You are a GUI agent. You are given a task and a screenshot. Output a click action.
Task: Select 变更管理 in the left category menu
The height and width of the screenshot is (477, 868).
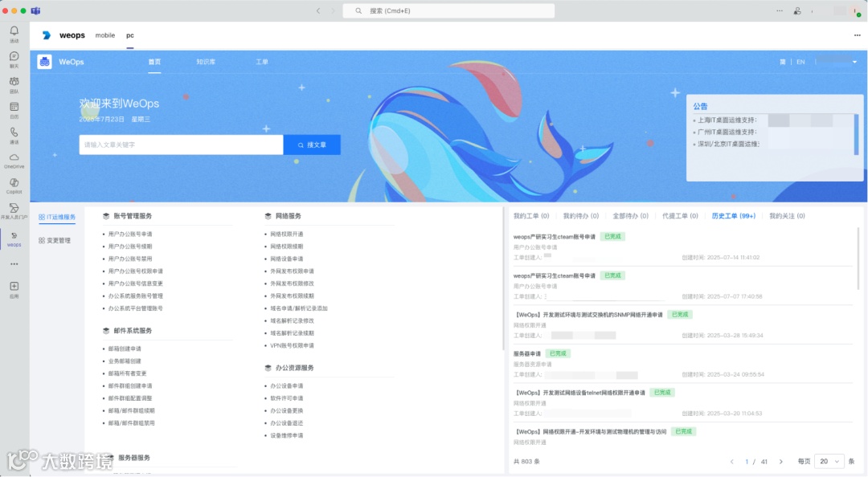tap(55, 240)
